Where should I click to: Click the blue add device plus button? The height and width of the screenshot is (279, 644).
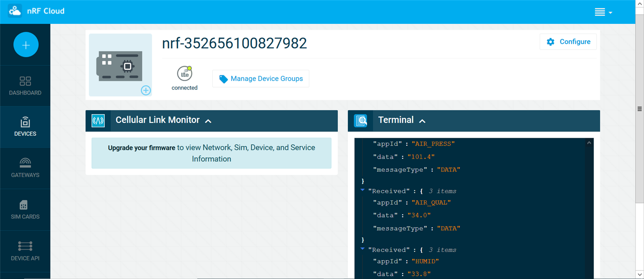(x=26, y=45)
